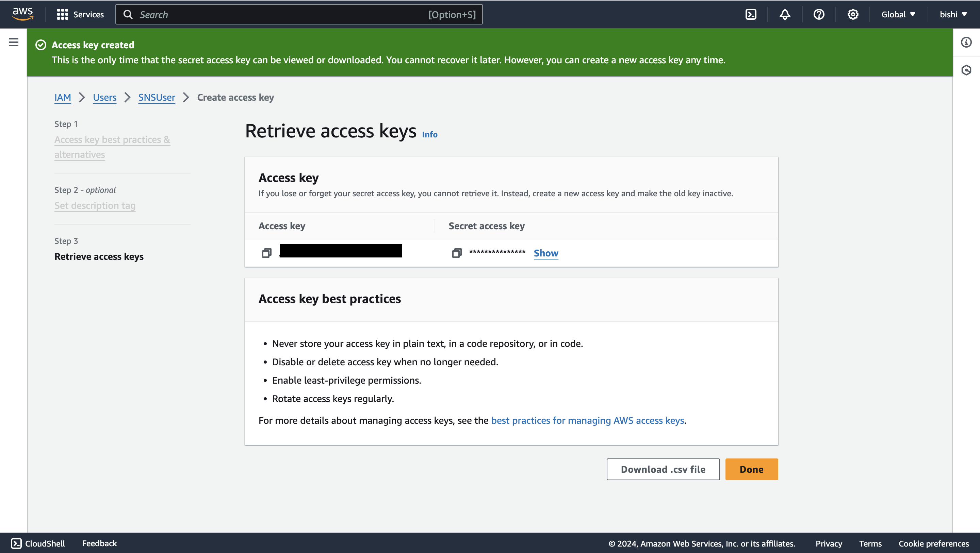
Task: Click Download .csv file button
Action: [x=663, y=469]
